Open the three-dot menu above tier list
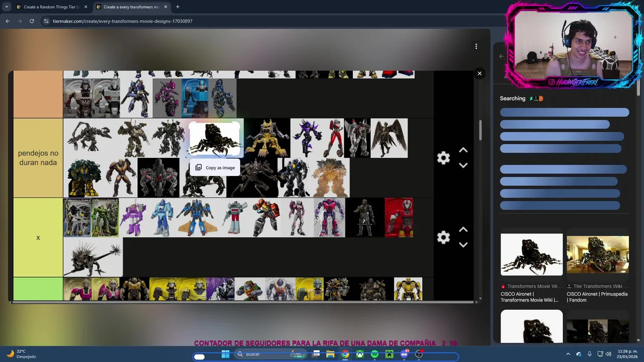Viewport: 644px width, 362px height. [476, 46]
